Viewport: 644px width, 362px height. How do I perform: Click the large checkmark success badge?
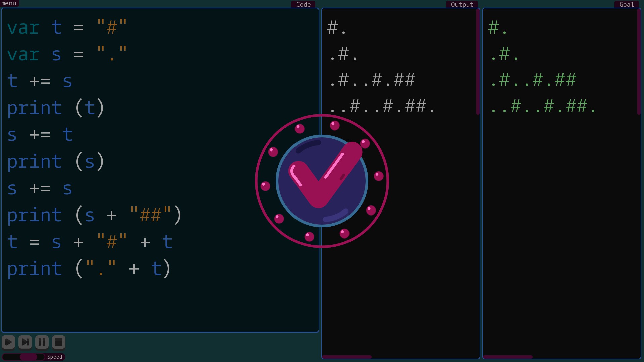tap(322, 181)
